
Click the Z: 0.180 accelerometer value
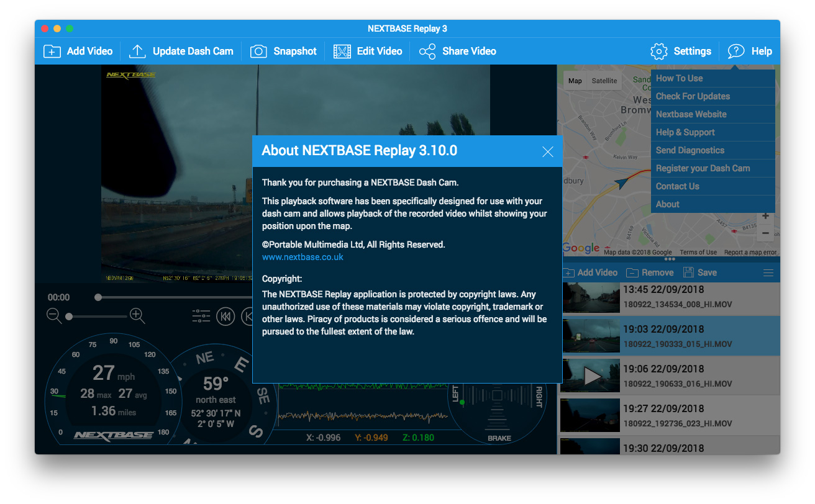point(418,438)
